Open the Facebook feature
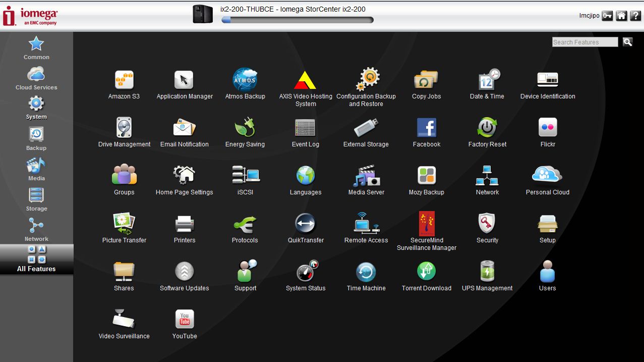The height and width of the screenshot is (362, 644). click(x=427, y=132)
